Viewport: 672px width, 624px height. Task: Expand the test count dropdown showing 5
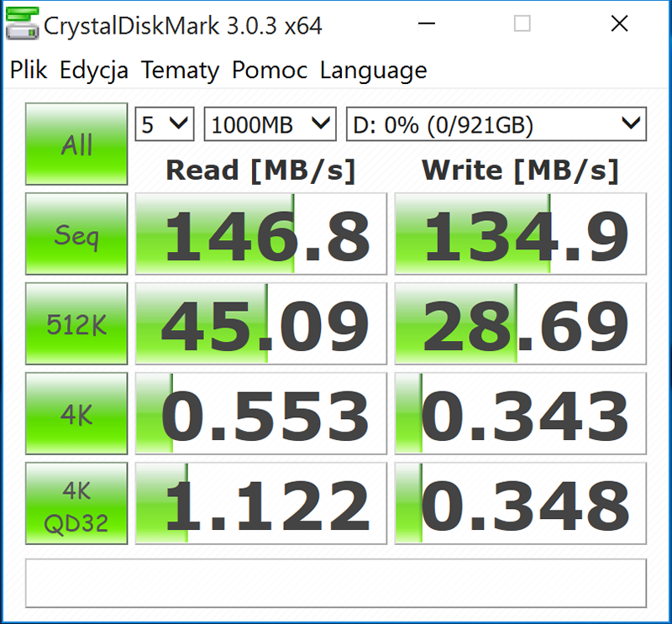tap(165, 123)
